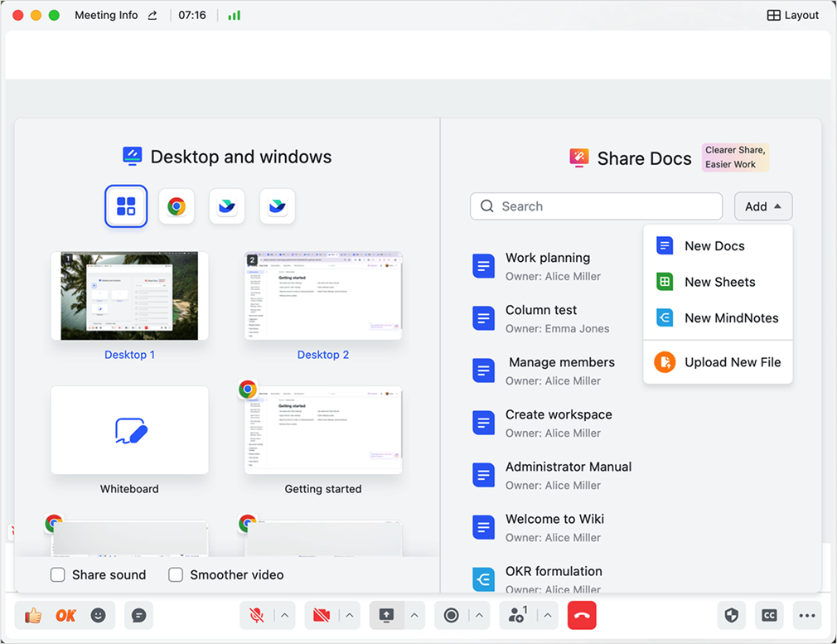Open the Layout button

click(793, 15)
